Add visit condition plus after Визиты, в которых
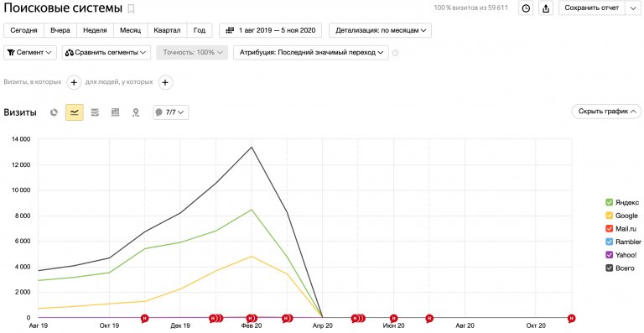 [74, 82]
